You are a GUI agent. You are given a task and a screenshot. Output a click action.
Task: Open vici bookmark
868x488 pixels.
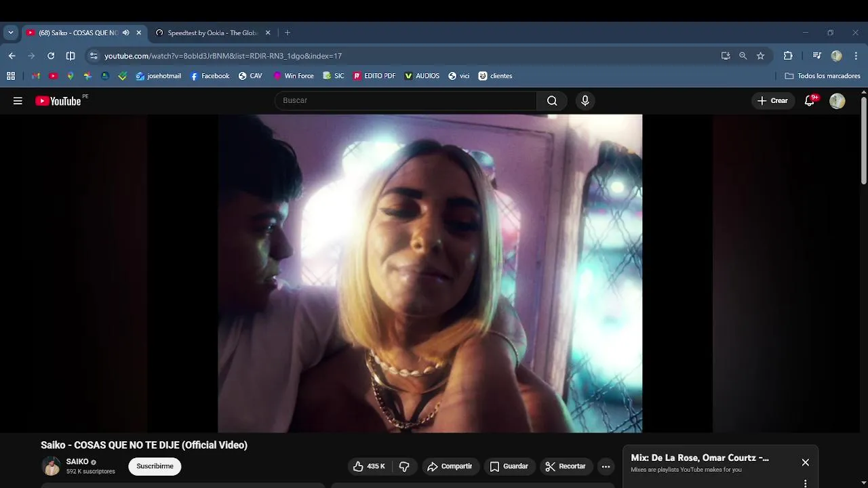pos(459,76)
